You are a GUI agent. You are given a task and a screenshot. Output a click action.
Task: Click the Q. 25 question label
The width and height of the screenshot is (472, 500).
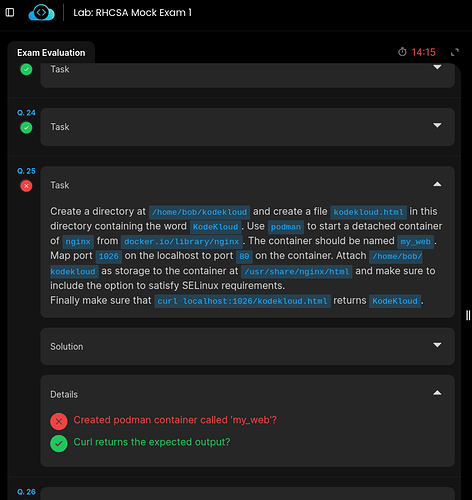pos(26,171)
